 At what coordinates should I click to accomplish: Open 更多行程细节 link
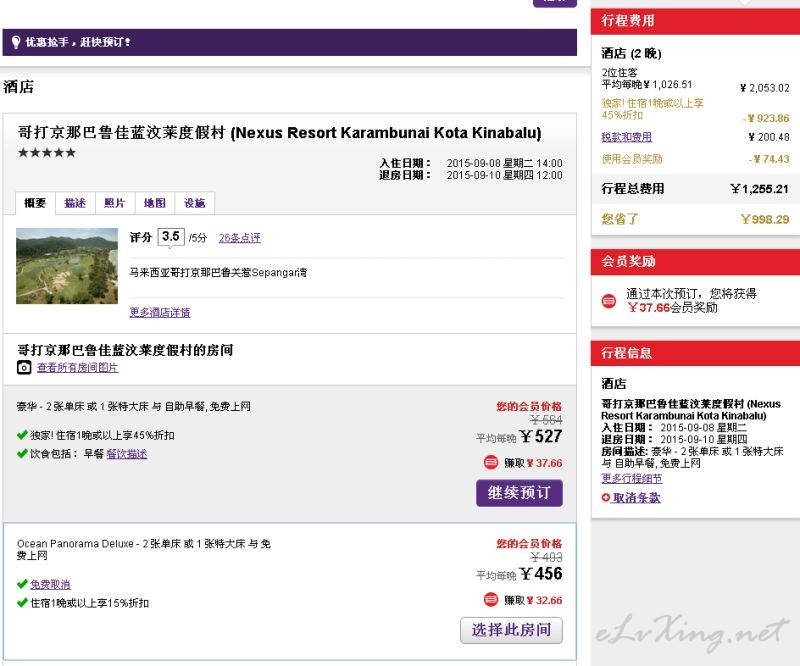point(632,479)
